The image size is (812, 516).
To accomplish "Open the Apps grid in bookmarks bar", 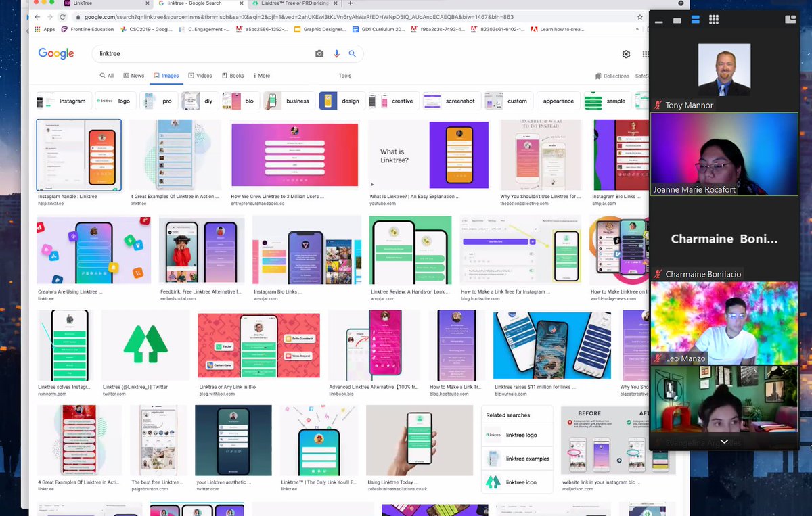I will (x=45, y=29).
